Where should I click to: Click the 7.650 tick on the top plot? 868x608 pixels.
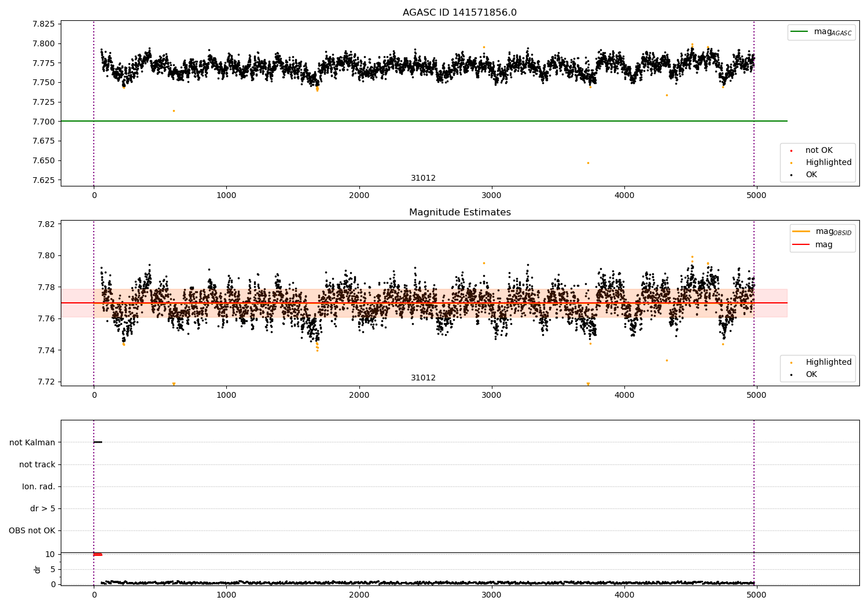(42, 160)
